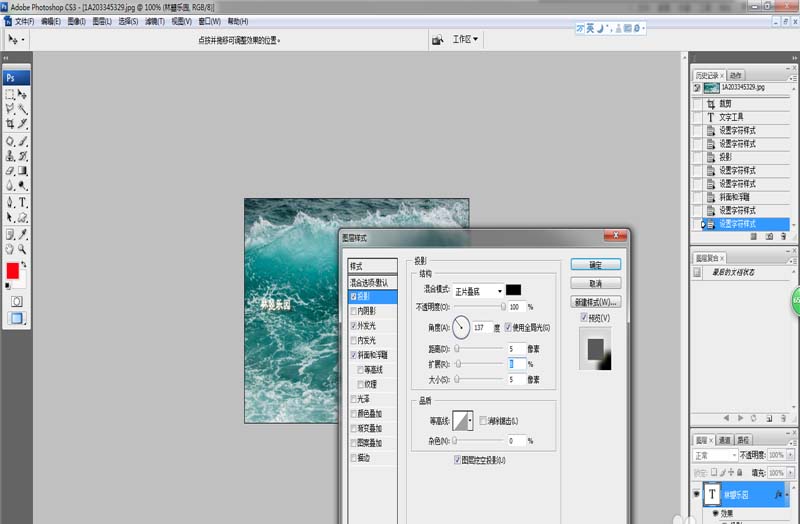Image resolution: width=800 pixels, height=524 pixels.
Task: Click the red foreground color swatch
Action: point(13,271)
